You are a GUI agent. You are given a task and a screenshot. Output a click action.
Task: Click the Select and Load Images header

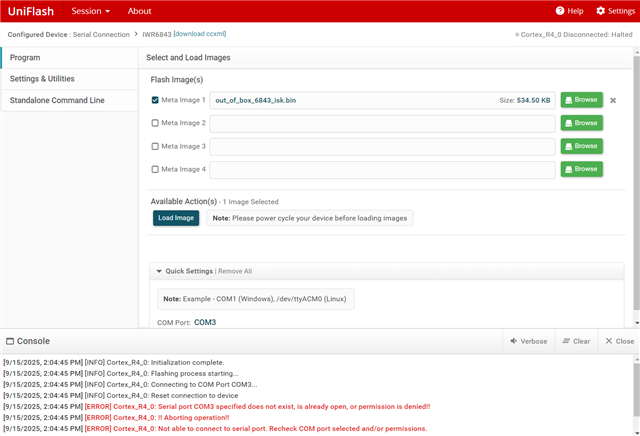(188, 58)
